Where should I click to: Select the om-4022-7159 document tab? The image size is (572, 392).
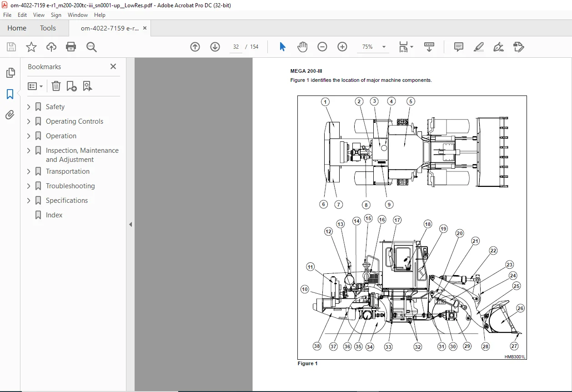[110, 28]
